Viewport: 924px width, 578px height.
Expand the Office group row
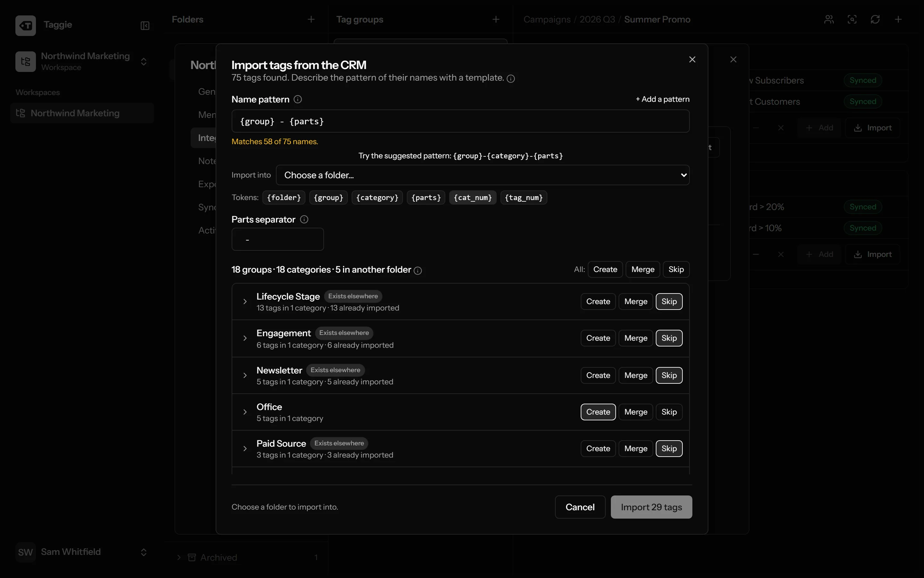coord(245,412)
